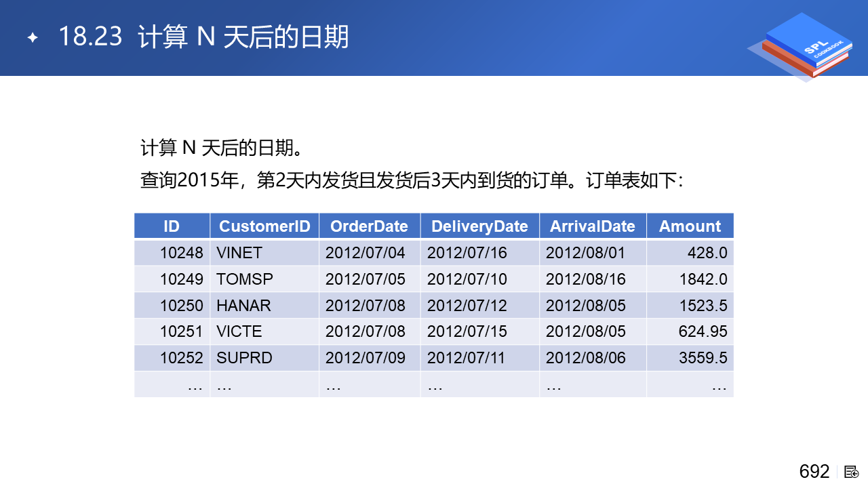Image resolution: width=868 pixels, height=488 pixels.
Task: Click the star bullet before the title
Action: point(32,37)
